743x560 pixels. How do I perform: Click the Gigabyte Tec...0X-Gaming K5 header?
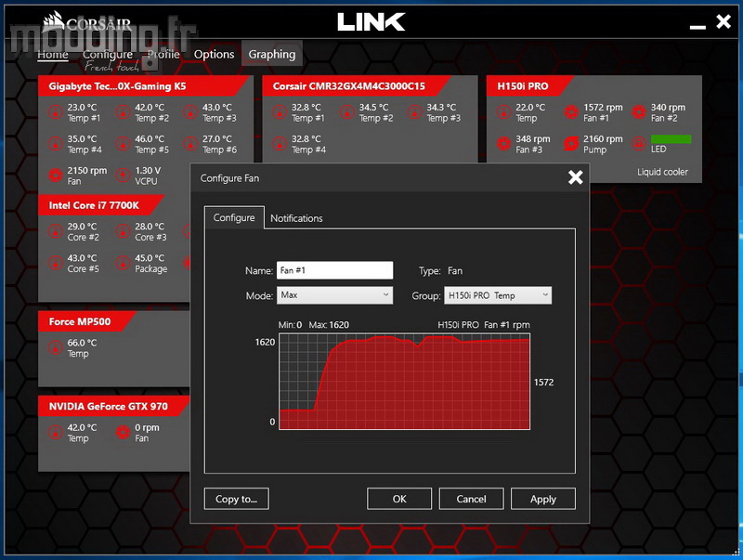[x=144, y=86]
